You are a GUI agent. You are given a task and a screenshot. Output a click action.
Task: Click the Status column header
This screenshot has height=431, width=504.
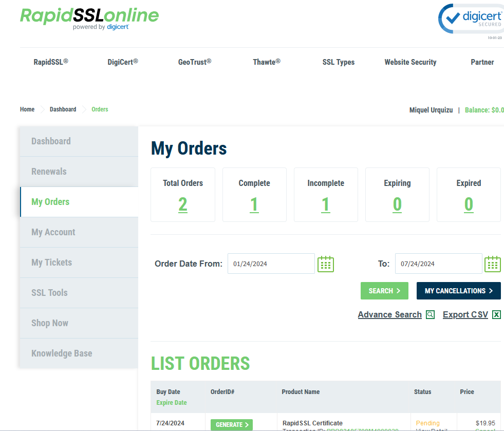point(422,392)
